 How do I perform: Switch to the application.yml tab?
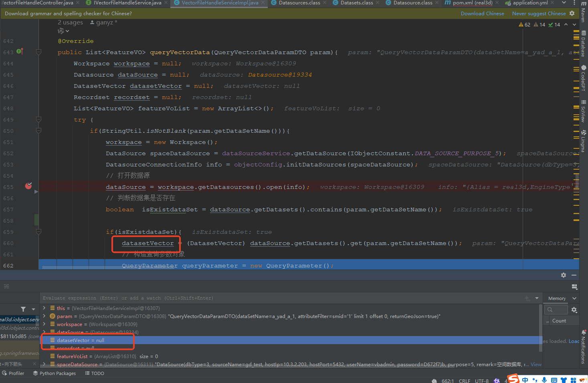(x=530, y=3)
